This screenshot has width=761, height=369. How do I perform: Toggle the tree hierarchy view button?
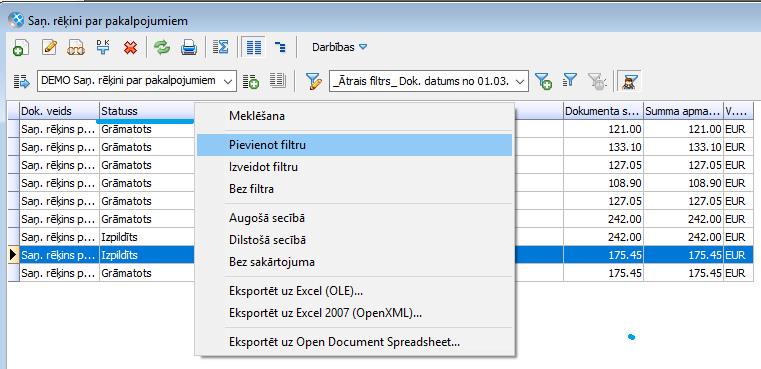[280, 47]
